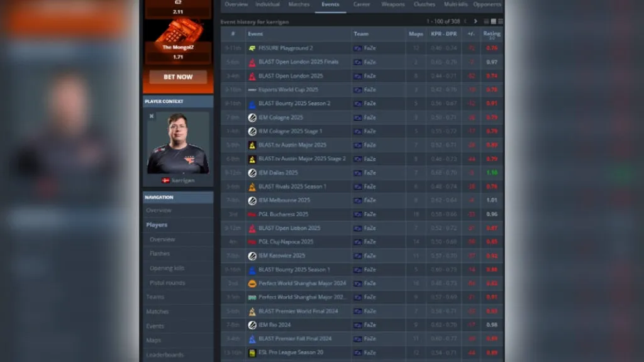This screenshot has height=362, width=644.
Task: Go to next page of event history
Action: click(x=475, y=21)
